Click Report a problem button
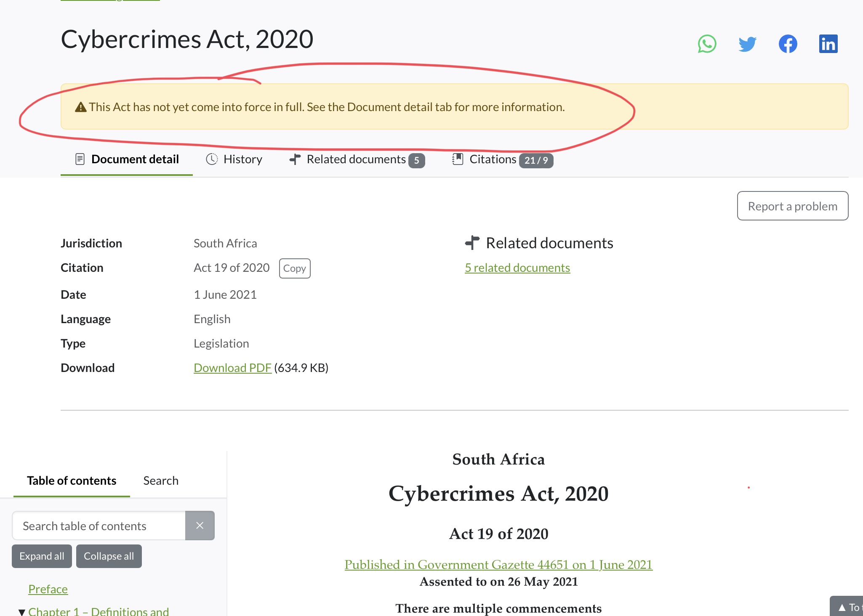The width and height of the screenshot is (863, 616). click(792, 206)
